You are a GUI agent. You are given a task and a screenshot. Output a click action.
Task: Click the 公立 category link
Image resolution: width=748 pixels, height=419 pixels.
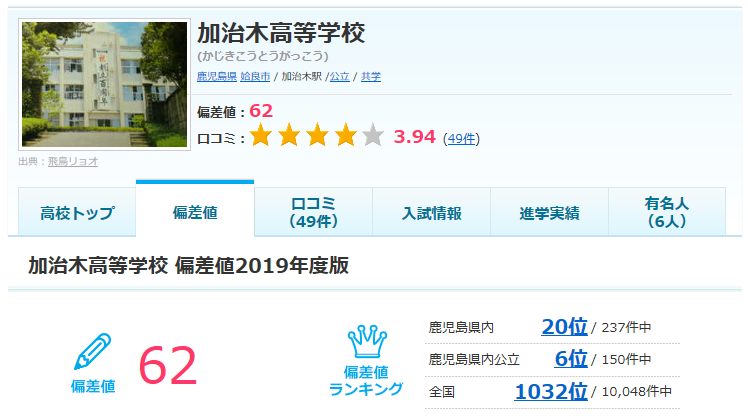click(x=340, y=76)
